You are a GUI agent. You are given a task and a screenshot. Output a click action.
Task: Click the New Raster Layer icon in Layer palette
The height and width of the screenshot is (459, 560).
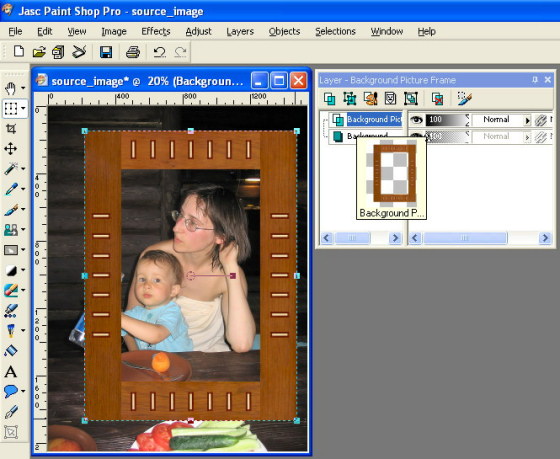point(329,98)
